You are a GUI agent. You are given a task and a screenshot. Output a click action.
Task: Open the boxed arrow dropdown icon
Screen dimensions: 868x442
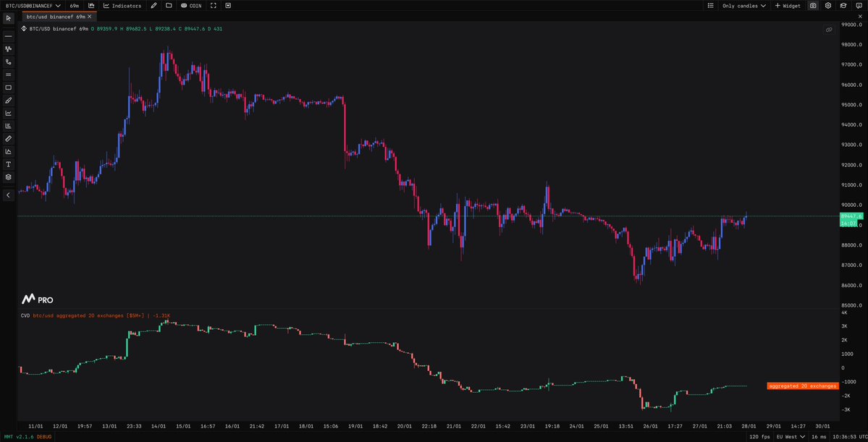[227, 6]
